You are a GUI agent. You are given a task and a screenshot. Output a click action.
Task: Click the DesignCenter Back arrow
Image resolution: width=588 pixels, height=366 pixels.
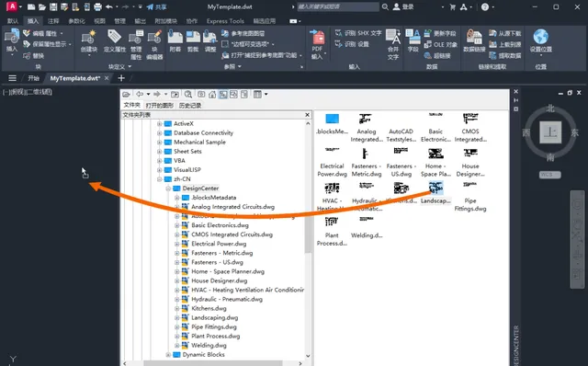point(140,94)
